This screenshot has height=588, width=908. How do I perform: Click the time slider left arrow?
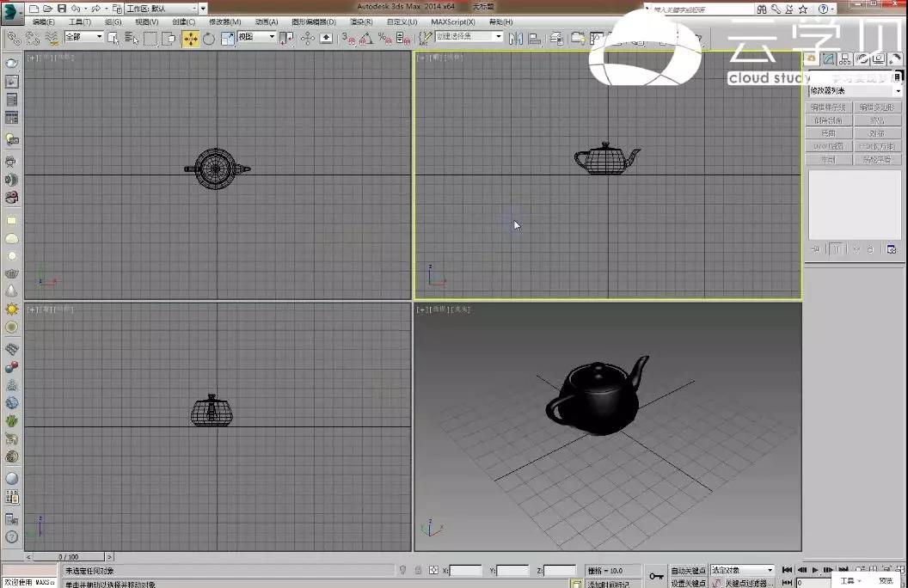tap(28, 557)
